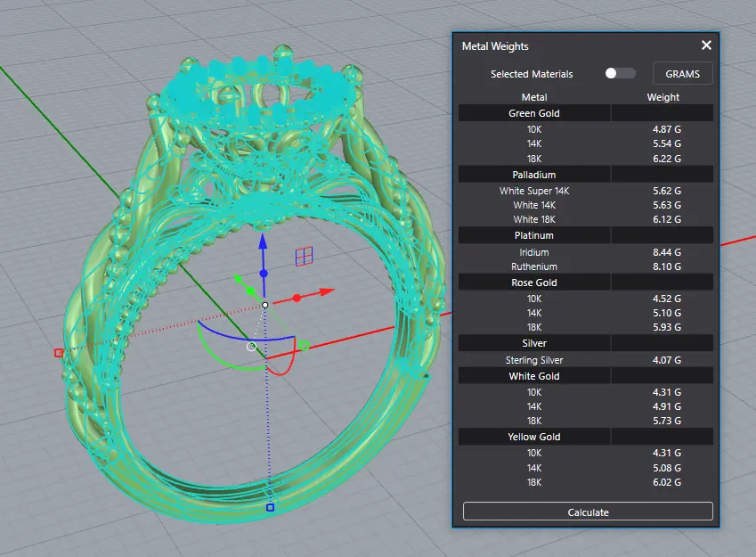The image size is (756, 557).
Task: Select the Platinum section header
Action: pyautogui.click(x=585, y=235)
